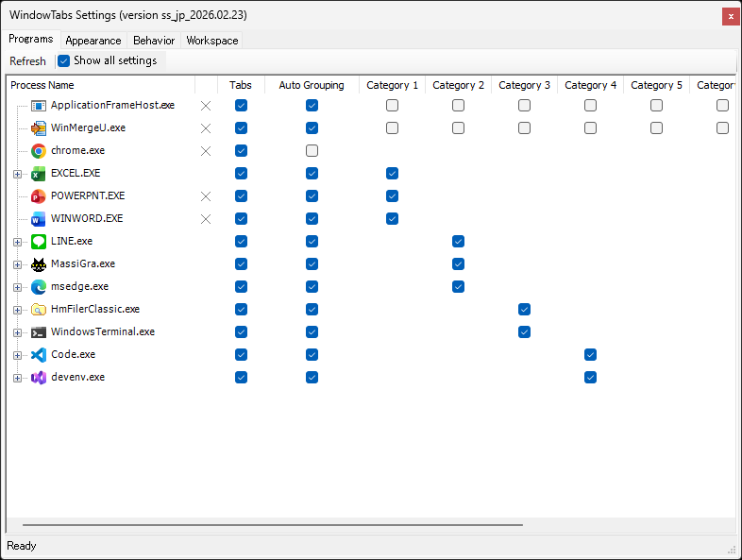
Task: Click the Ready status bar text
Action: tap(22, 546)
